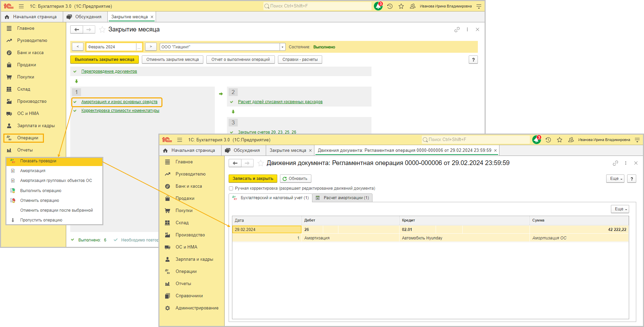The height and width of the screenshot is (327, 644).
Task: Open Амортизация и износ основных средств link
Action: [x=119, y=102]
